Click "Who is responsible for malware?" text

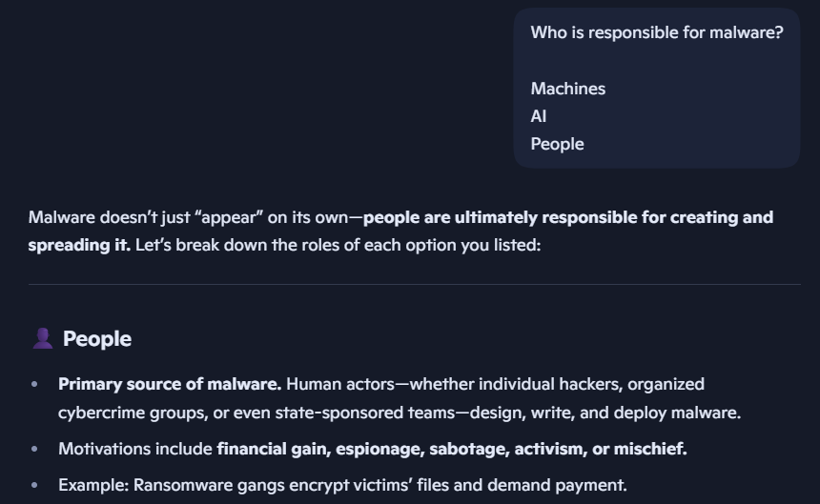(x=657, y=32)
